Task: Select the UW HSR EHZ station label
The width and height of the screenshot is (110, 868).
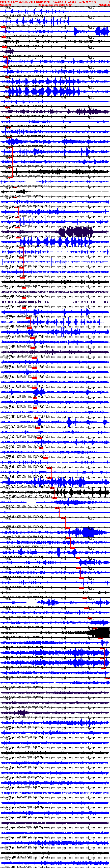Action: [25, 216]
